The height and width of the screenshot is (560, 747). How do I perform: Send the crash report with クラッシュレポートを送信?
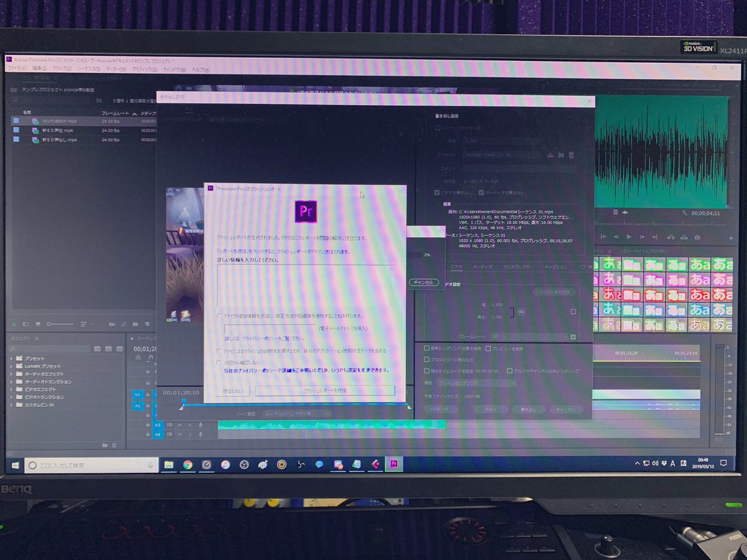(x=325, y=390)
